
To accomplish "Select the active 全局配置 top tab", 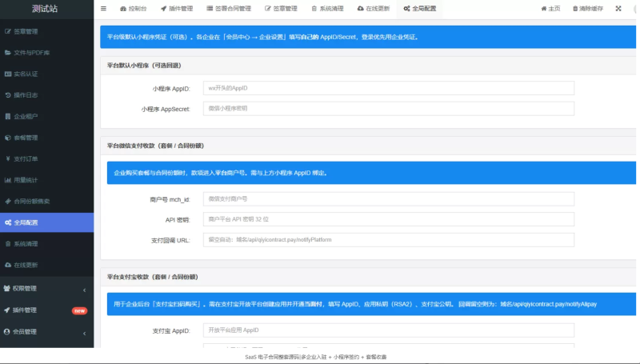I will pos(419,9).
